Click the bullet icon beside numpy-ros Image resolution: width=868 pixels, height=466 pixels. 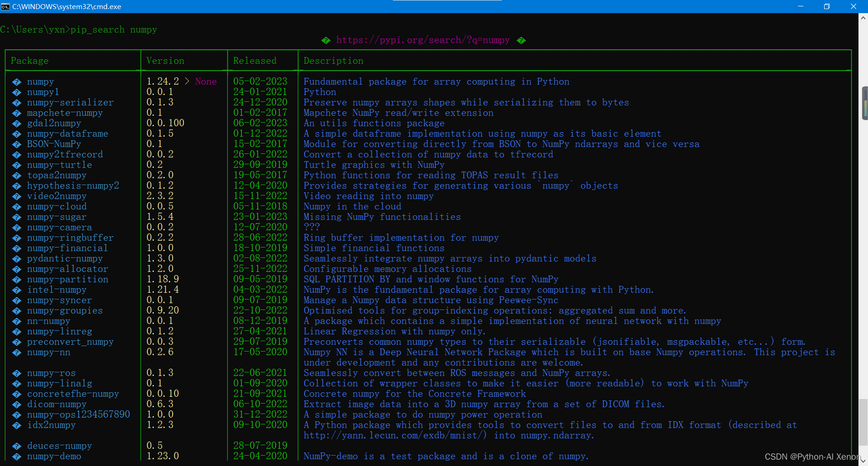coord(17,373)
